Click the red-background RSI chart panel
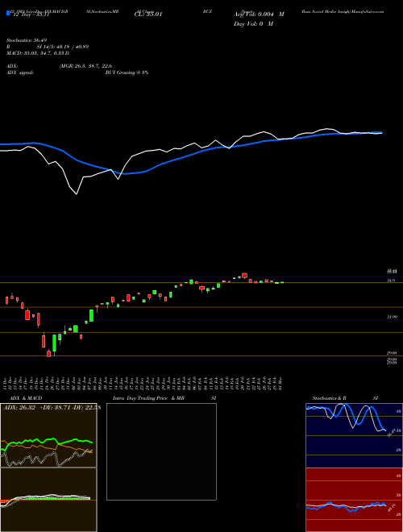Image resolution: width=403 pixels, height=532 pixels. (354, 500)
